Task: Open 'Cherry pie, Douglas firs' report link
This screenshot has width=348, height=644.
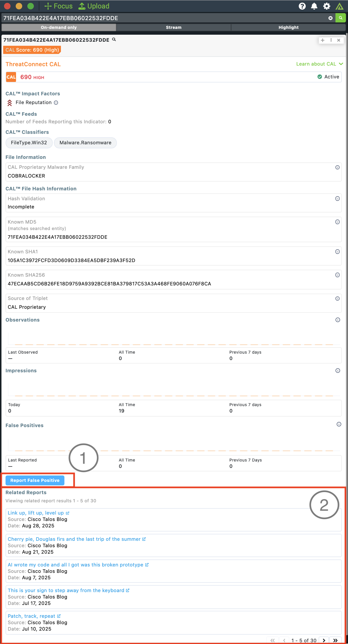Action: point(77,539)
